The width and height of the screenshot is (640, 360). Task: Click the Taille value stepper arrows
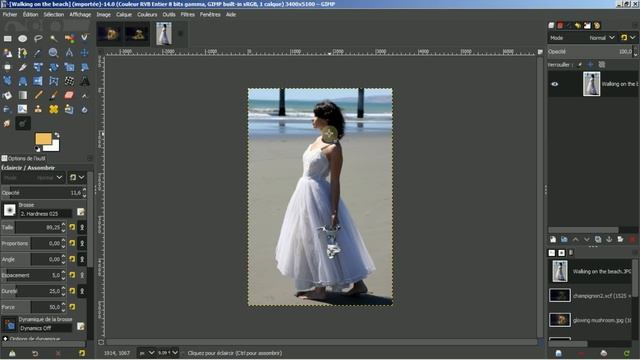tap(63, 227)
